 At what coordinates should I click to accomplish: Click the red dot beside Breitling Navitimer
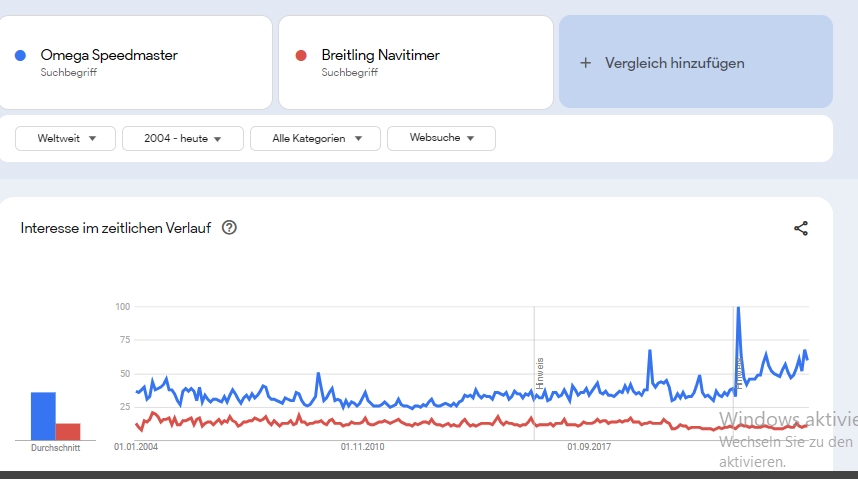(x=301, y=56)
